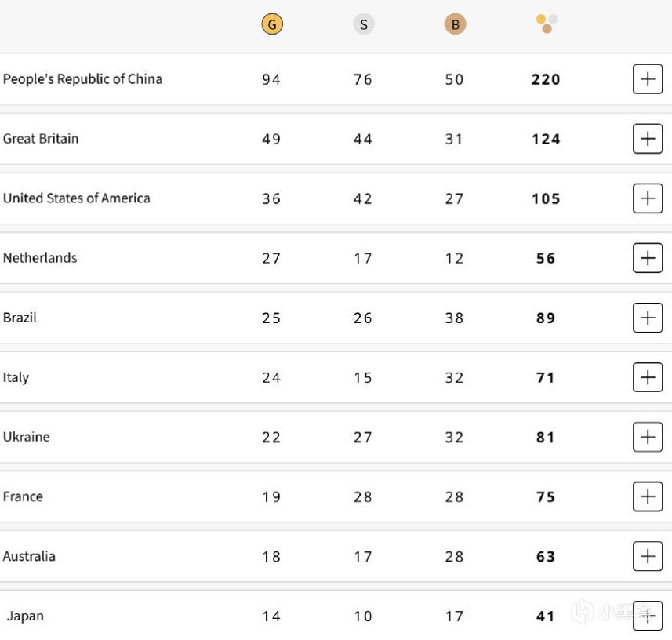
Task: Click the United States of America label
Action: click(76, 198)
